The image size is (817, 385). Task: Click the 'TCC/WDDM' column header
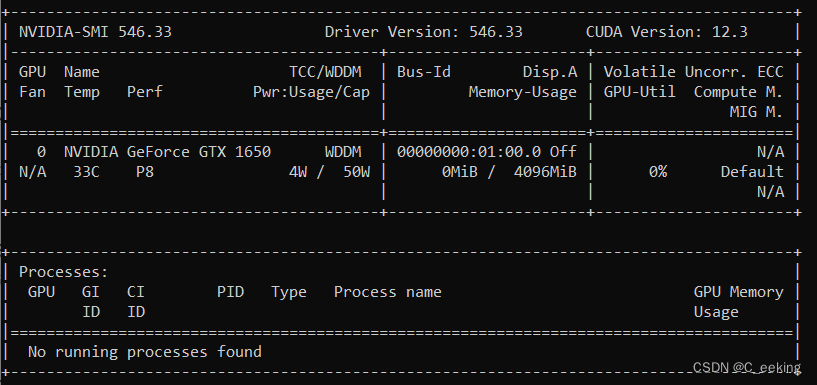325,72
